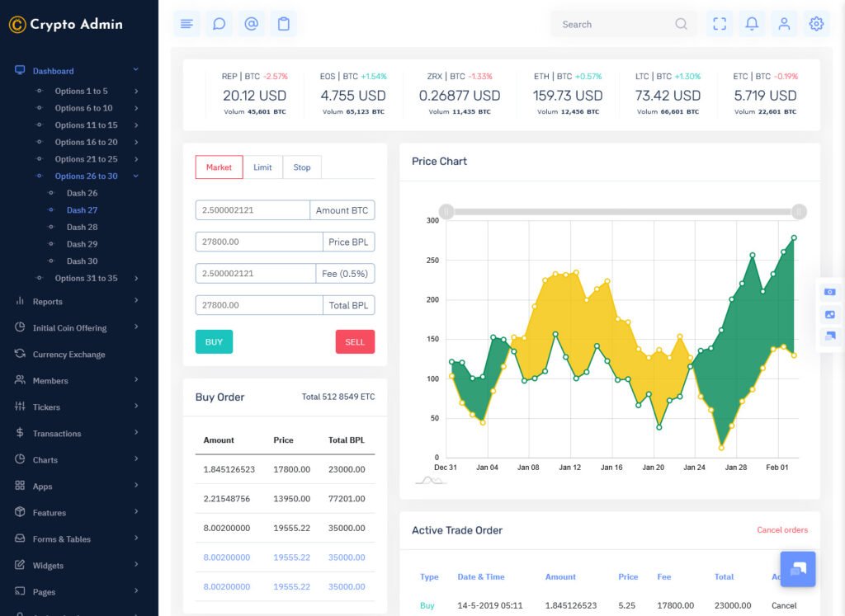Click the Crypto Admin logo

66,24
